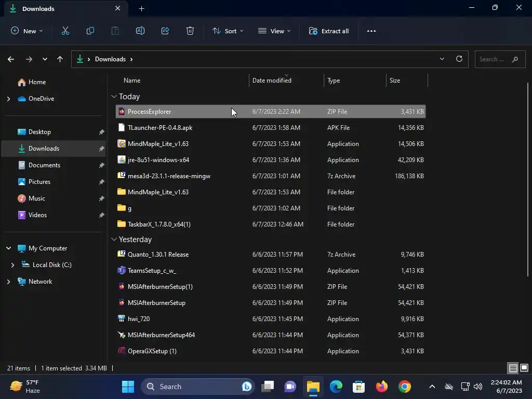Open Task View on the taskbar
Image resolution: width=532 pixels, height=399 pixels.
(268, 387)
